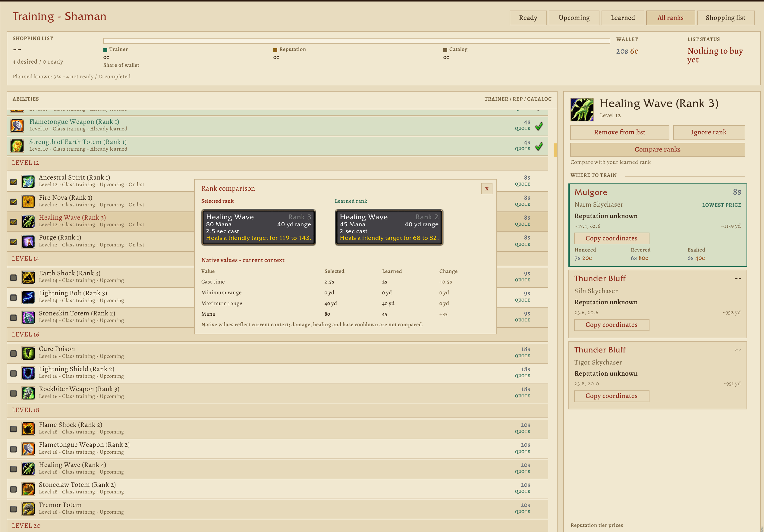Click the Rockbiter Weapon Rank 3 icon

(28, 393)
